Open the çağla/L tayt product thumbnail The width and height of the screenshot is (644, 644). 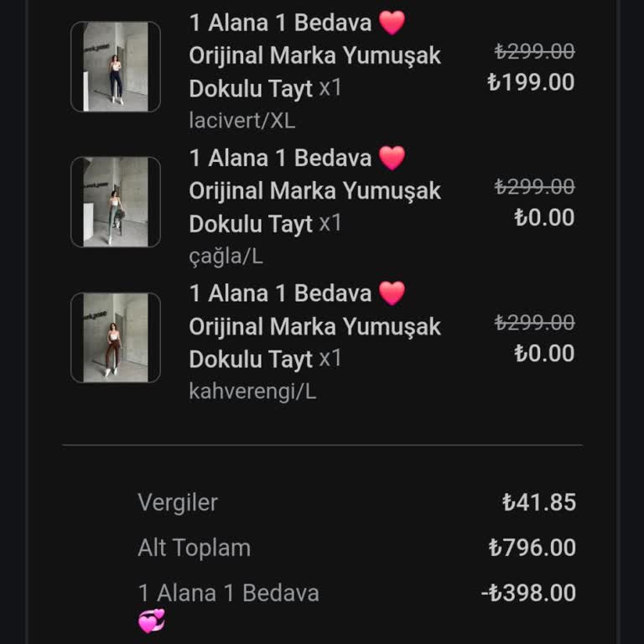tap(116, 201)
